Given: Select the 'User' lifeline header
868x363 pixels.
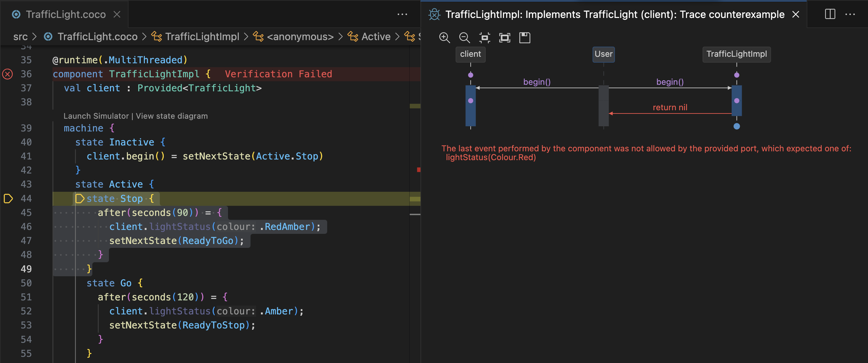Looking at the screenshot, I should pyautogui.click(x=603, y=54).
